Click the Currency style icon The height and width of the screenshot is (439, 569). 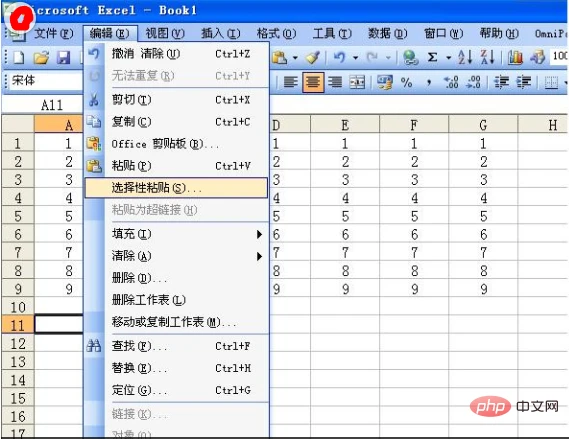(x=385, y=82)
